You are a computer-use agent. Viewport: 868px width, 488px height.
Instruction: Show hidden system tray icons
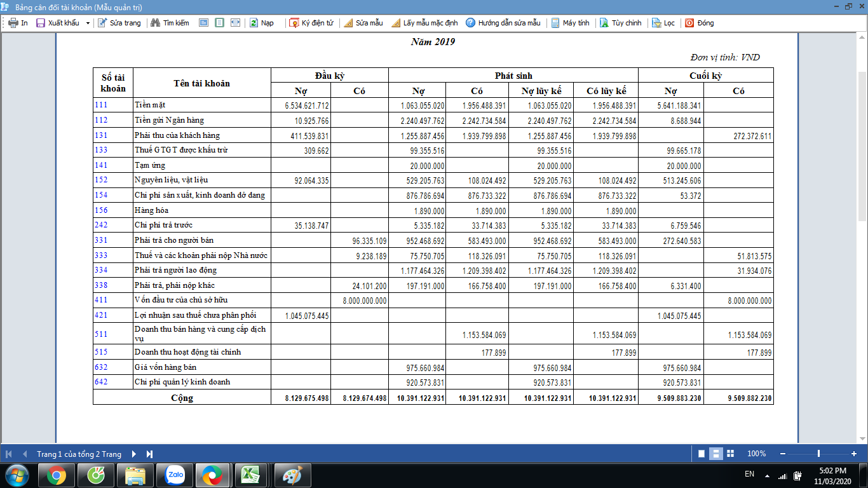click(768, 475)
